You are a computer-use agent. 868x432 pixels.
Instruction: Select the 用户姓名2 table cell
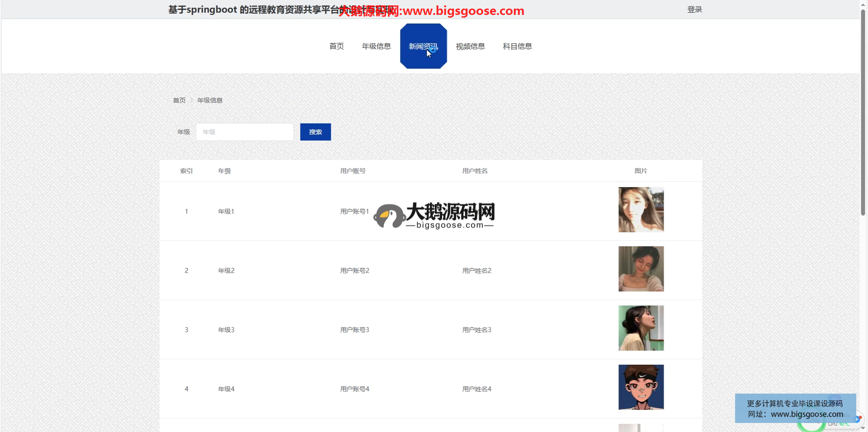point(476,271)
